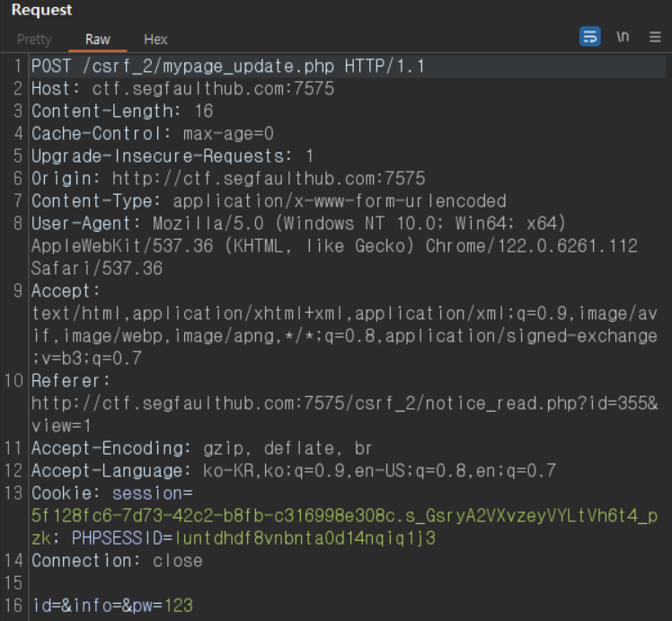Click the POST /csrf_2/mypage_update.php request line
Screen dimensions: 672x621
227,67
